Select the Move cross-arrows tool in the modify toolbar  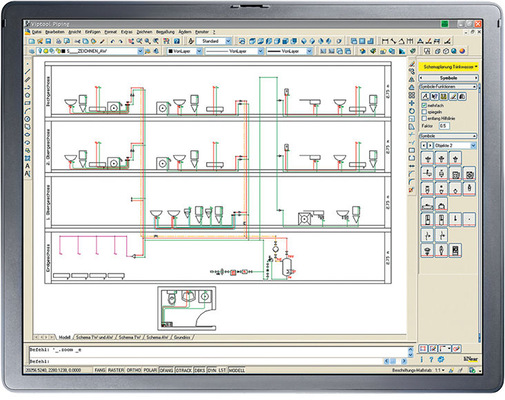point(412,103)
